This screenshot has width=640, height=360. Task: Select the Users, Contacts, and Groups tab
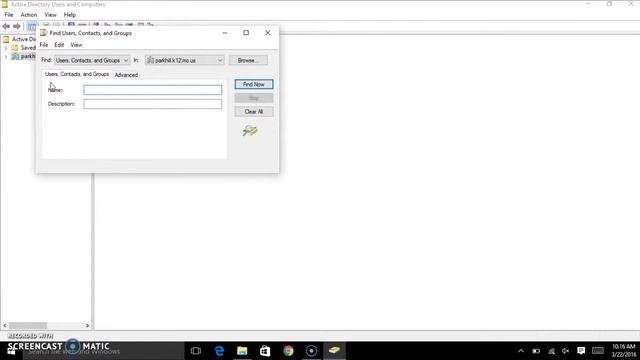(77, 74)
